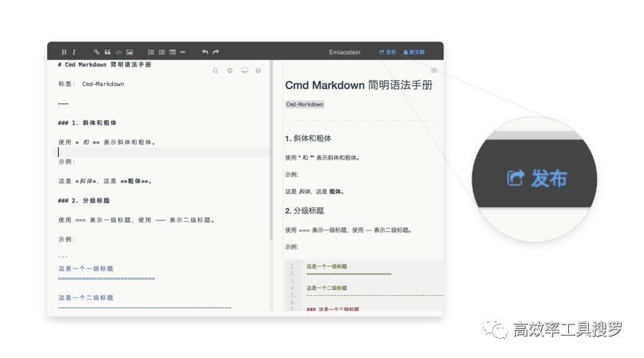Image resolution: width=644 pixels, height=358 pixels.
Task: Create a bulleted list from the toolbar
Action: click(x=162, y=52)
